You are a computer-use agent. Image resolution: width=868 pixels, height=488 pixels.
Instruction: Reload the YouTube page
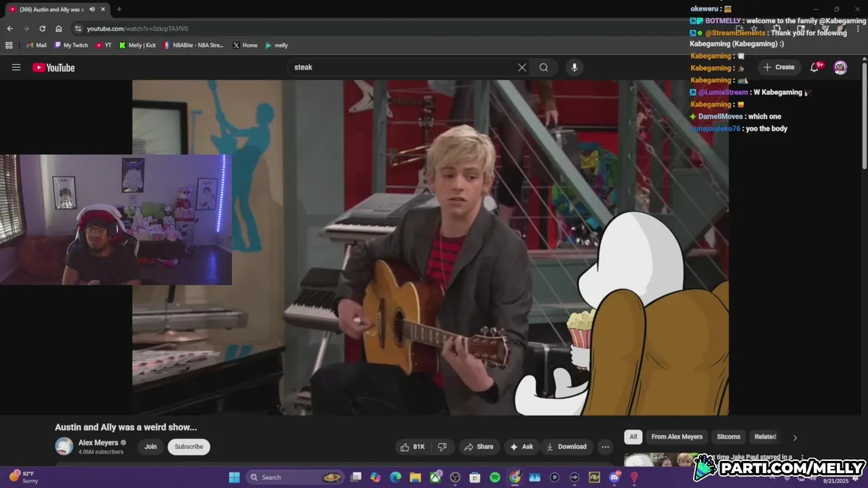(x=42, y=28)
